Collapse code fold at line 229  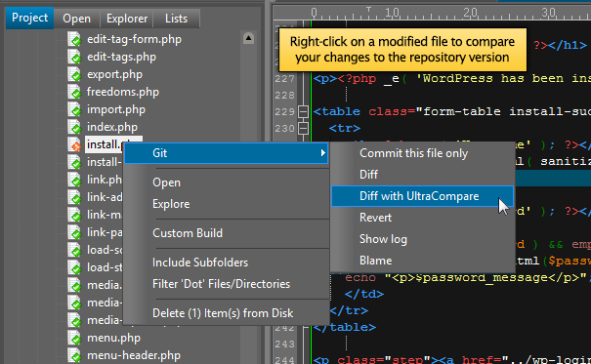[303, 112]
